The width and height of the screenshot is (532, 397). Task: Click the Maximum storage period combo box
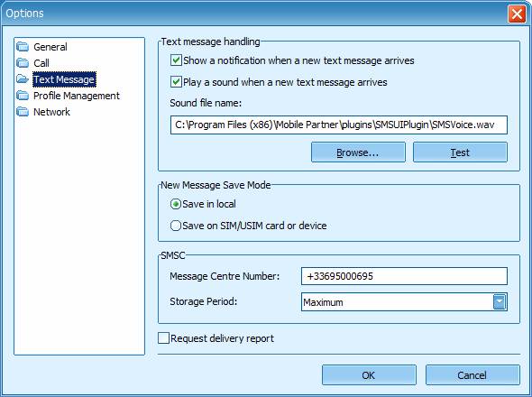point(404,302)
